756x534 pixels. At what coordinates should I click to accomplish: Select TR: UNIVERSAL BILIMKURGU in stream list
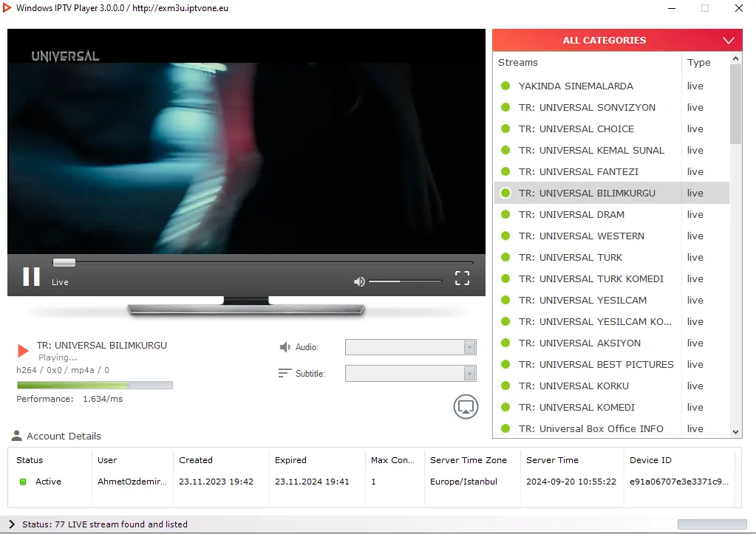[x=611, y=193]
